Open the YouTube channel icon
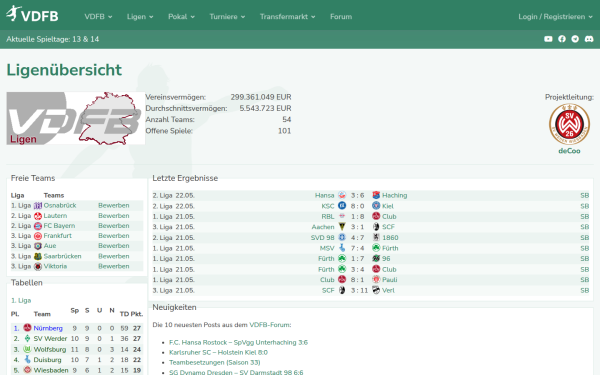The height and width of the screenshot is (375, 600). tap(548, 39)
